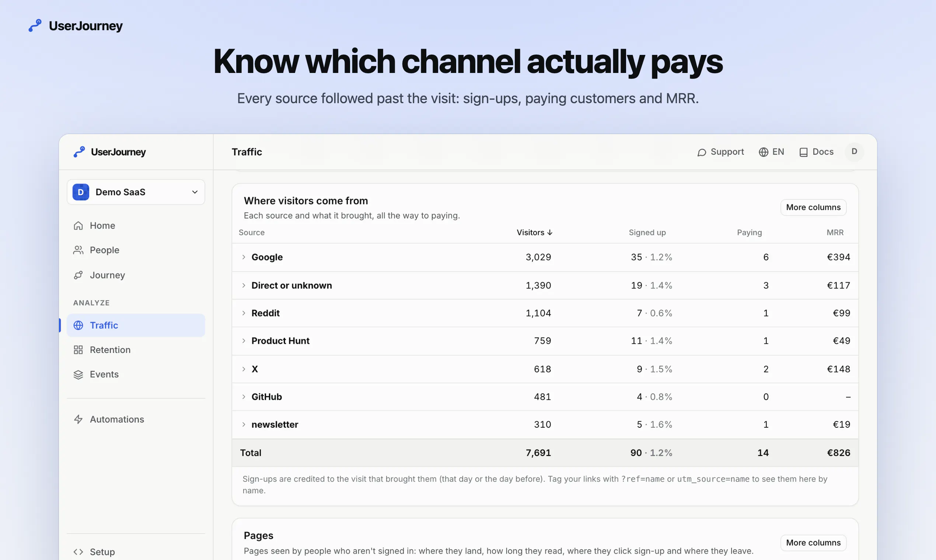Click the Demo SaaS project badge icon

click(x=81, y=192)
